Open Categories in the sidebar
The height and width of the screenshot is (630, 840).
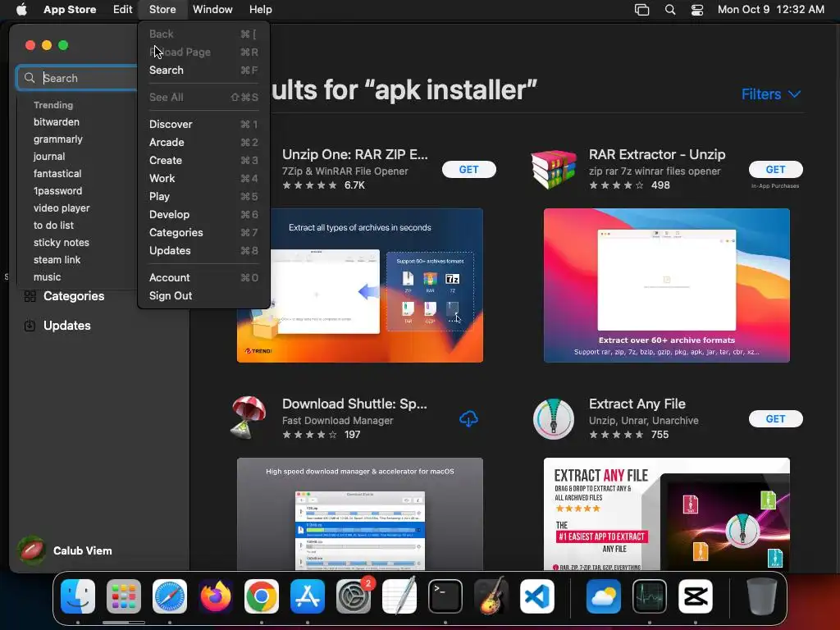pyautogui.click(x=74, y=296)
